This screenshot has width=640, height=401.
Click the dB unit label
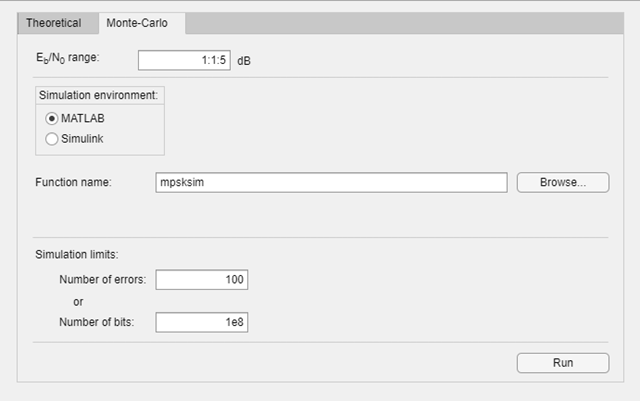tap(244, 61)
